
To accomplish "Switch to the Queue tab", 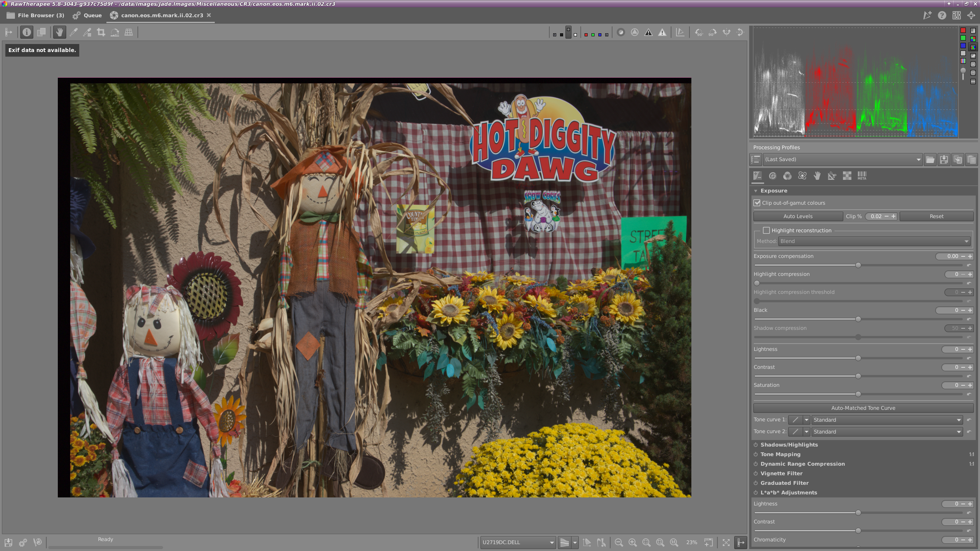I will tap(88, 16).
